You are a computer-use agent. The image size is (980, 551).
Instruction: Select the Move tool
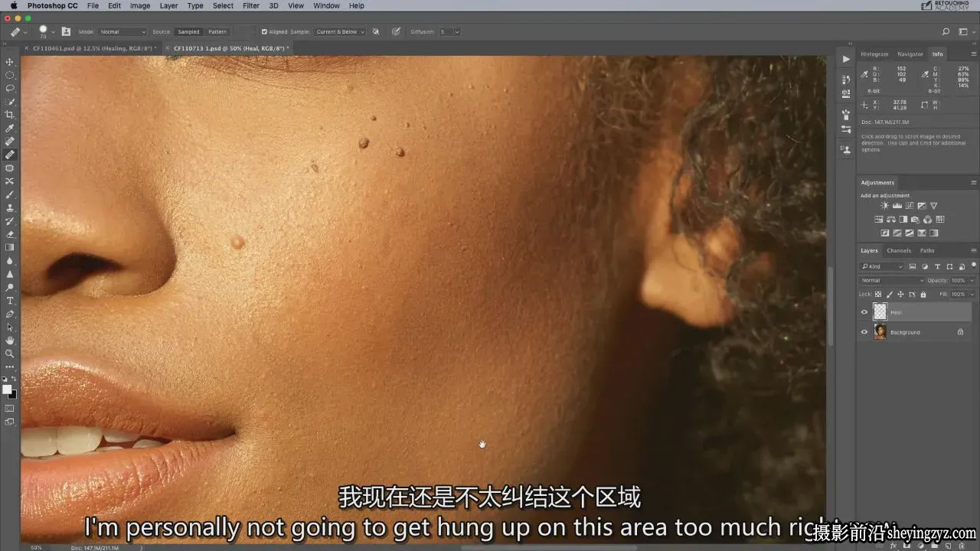pos(10,62)
